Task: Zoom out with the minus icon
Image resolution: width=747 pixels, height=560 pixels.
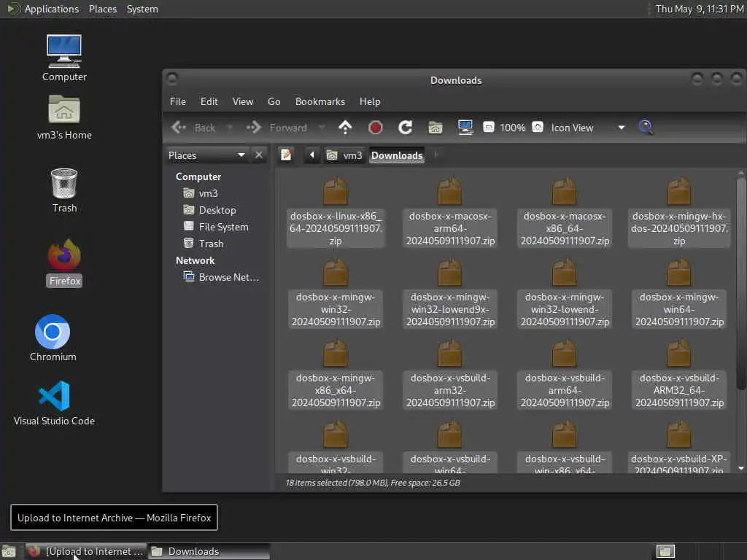Action: tap(488, 127)
